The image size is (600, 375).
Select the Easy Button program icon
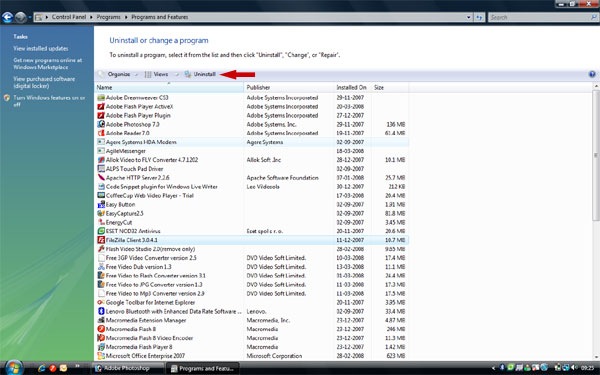point(101,204)
